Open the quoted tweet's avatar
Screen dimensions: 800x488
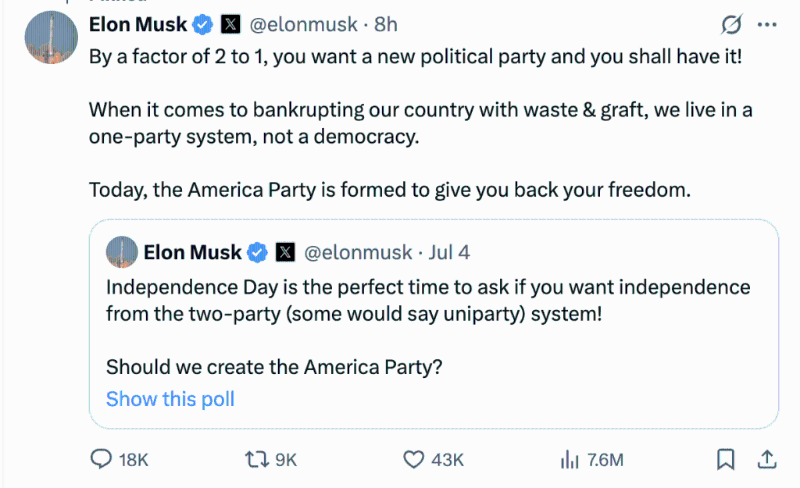pyautogui.click(x=121, y=252)
